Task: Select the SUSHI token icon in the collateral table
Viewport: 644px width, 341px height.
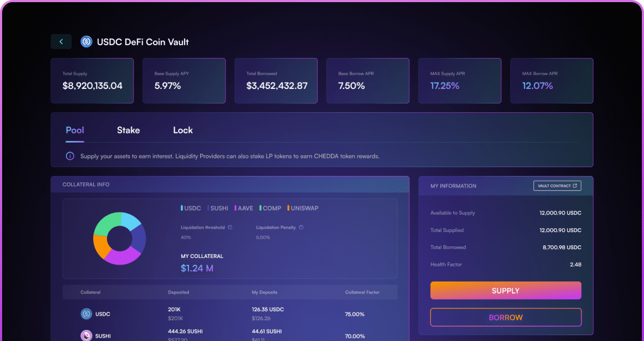Action: coord(86,336)
